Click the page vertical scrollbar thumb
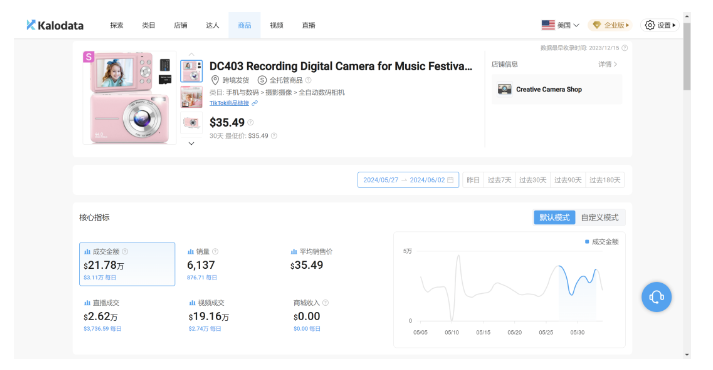 click(x=687, y=55)
